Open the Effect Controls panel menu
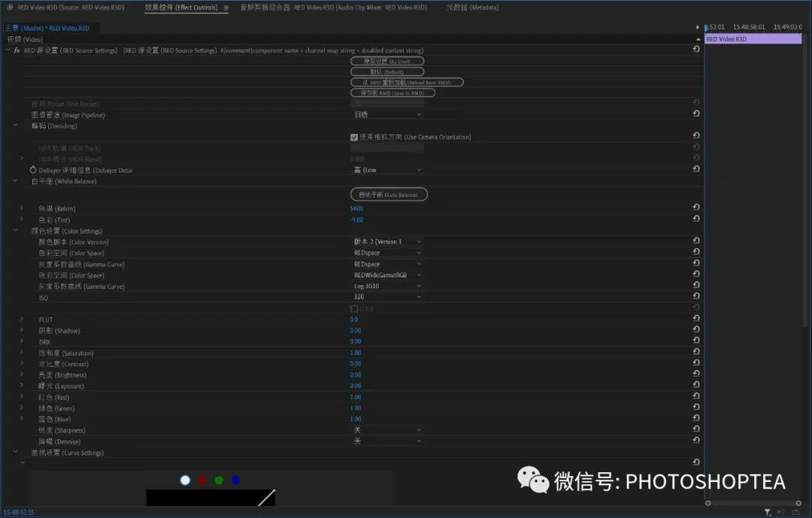The height and width of the screenshot is (518, 812). tap(226, 8)
